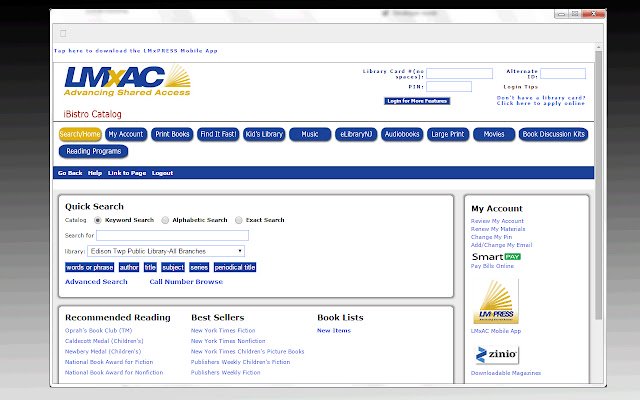The image size is (640, 400).
Task: Click the series search button
Action: (199, 267)
